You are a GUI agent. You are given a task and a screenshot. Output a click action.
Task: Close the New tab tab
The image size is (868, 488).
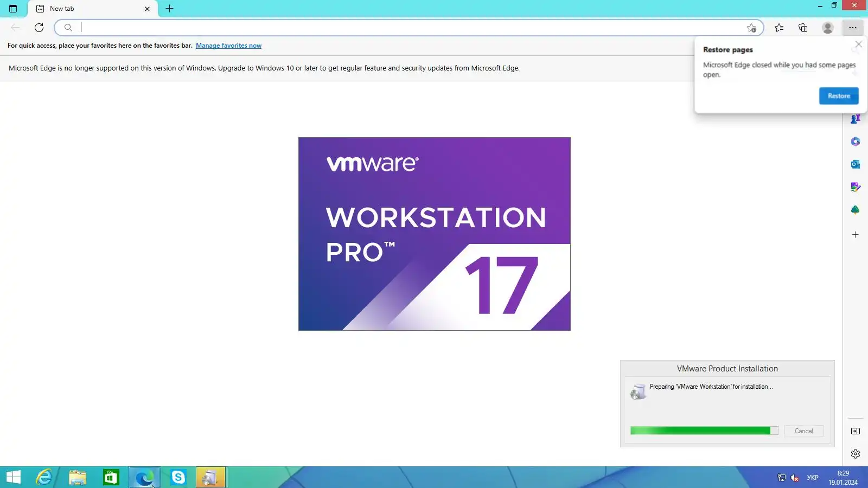[x=147, y=9]
